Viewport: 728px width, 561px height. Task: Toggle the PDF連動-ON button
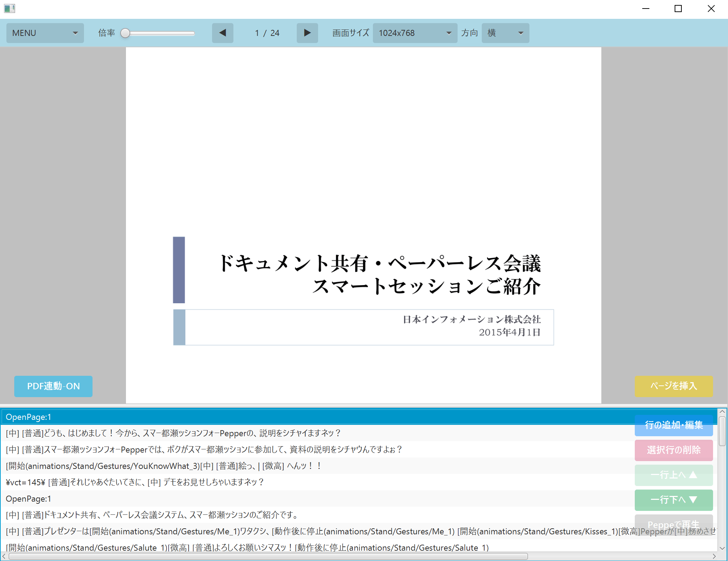click(53, 386)
